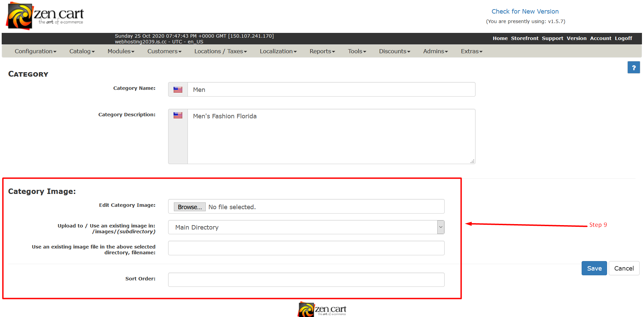
Task: Open the Admins menu
Action: point(436,51)
